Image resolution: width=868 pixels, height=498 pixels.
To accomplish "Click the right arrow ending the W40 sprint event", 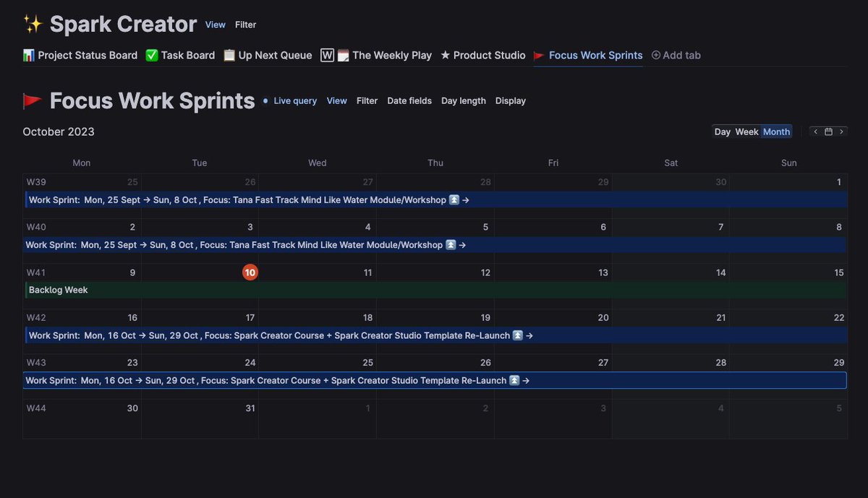I will (x=462, y=245).
